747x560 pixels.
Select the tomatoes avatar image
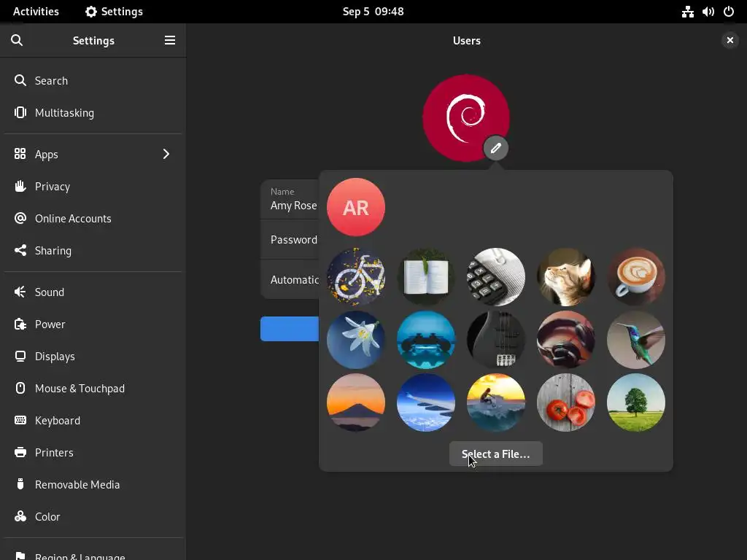click(566, 402)
